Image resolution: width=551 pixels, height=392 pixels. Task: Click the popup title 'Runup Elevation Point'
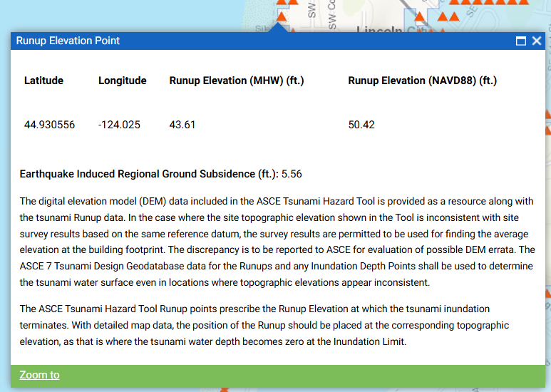point(68,41)
